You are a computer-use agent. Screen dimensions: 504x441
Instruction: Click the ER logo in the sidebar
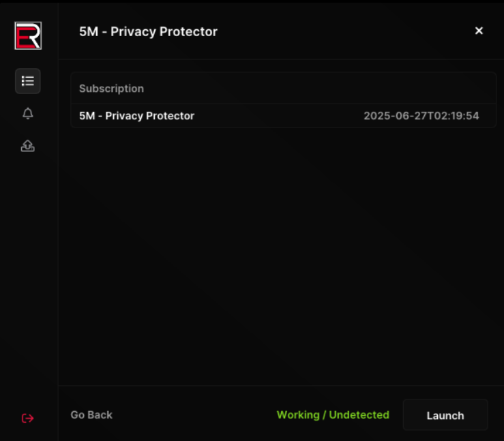(x=28, y=35)
